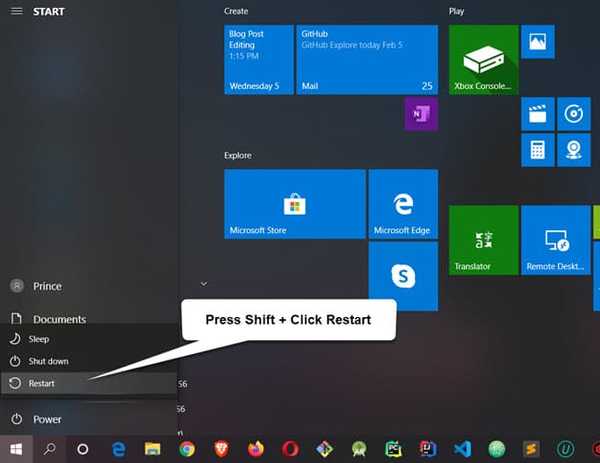The height and width of the screenshot is (463, 600).
Task: Launch the Microsoft Edge tile
Action: pyautogui.click(x=403, y=204)
